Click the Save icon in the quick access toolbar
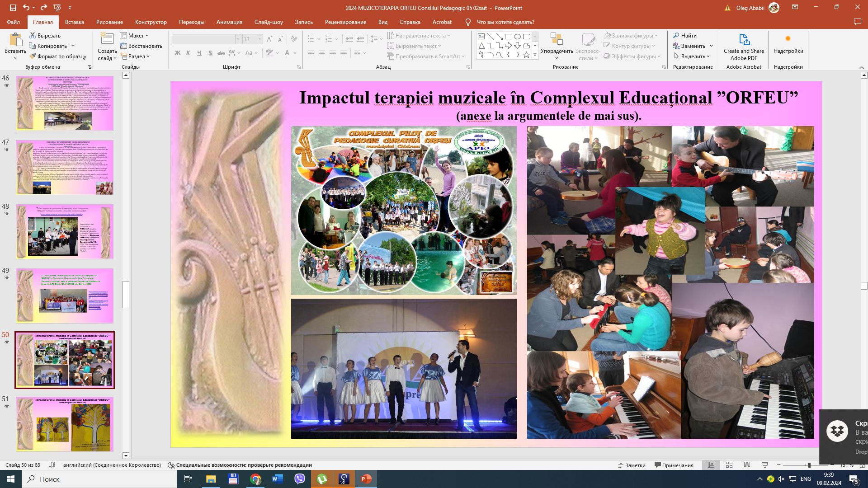 coord(13,8)
